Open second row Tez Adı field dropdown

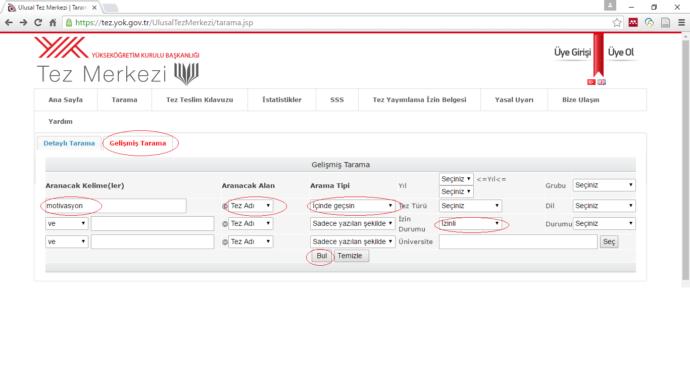coord(250,223)
